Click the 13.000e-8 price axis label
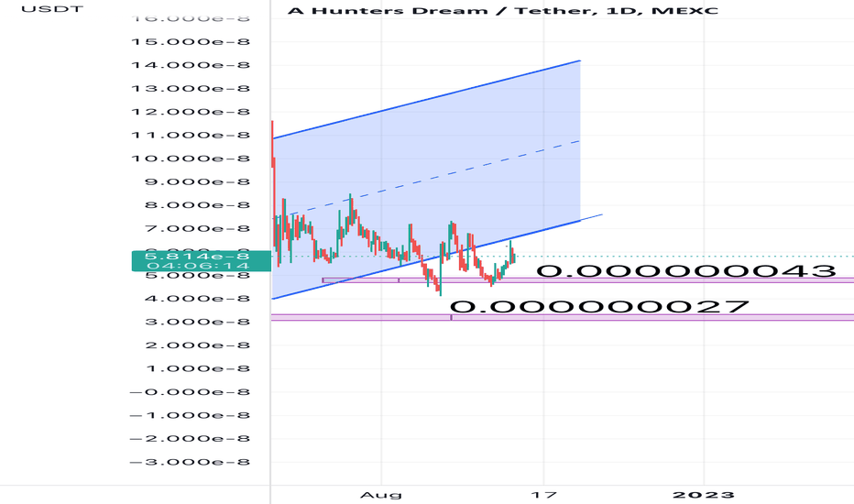The image size is (854, 504). (x=191, y=88)
